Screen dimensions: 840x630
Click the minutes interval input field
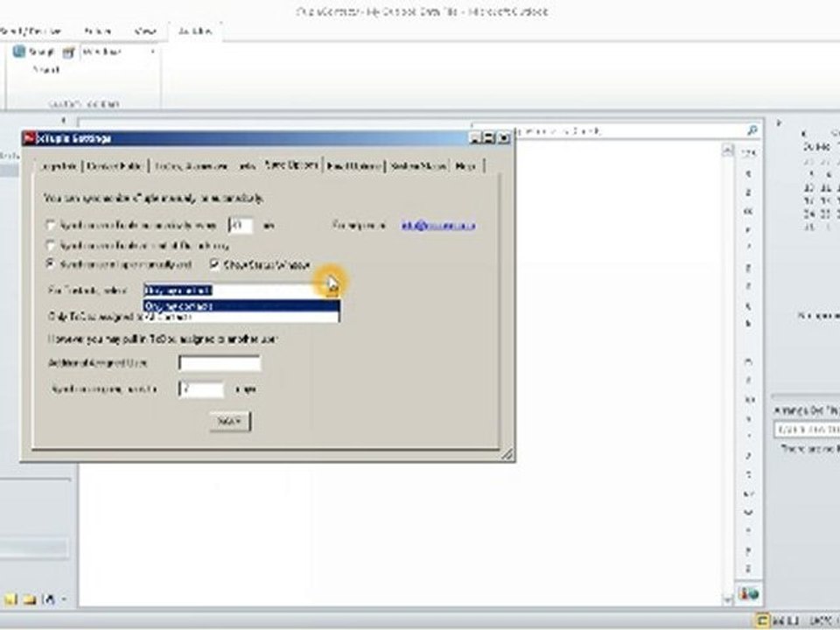[x=241, y=225]
